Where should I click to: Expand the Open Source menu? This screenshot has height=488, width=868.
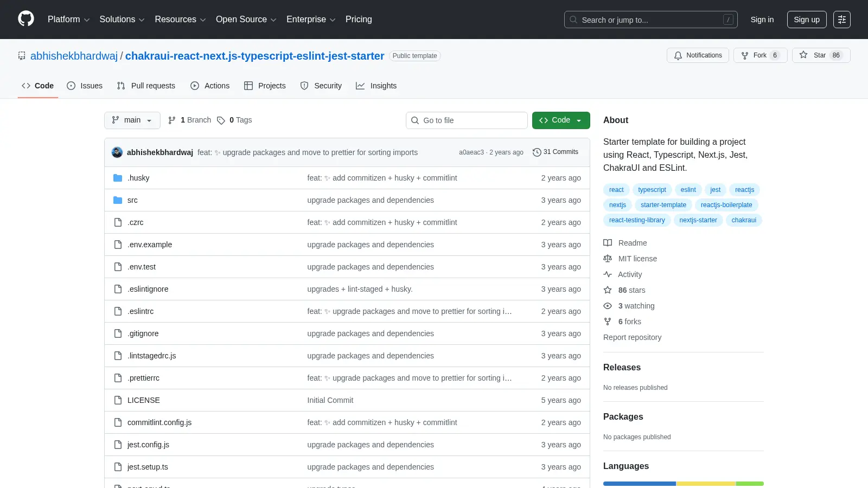(x=246, y=20)
